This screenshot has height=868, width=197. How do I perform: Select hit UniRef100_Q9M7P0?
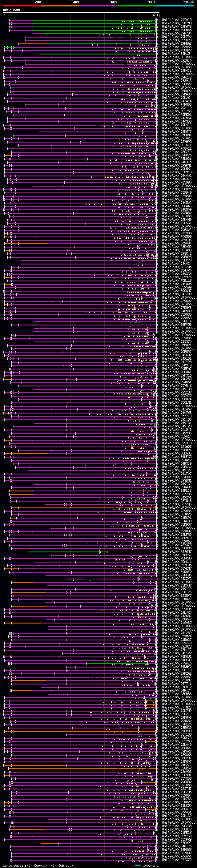click(x=177, y=37)
